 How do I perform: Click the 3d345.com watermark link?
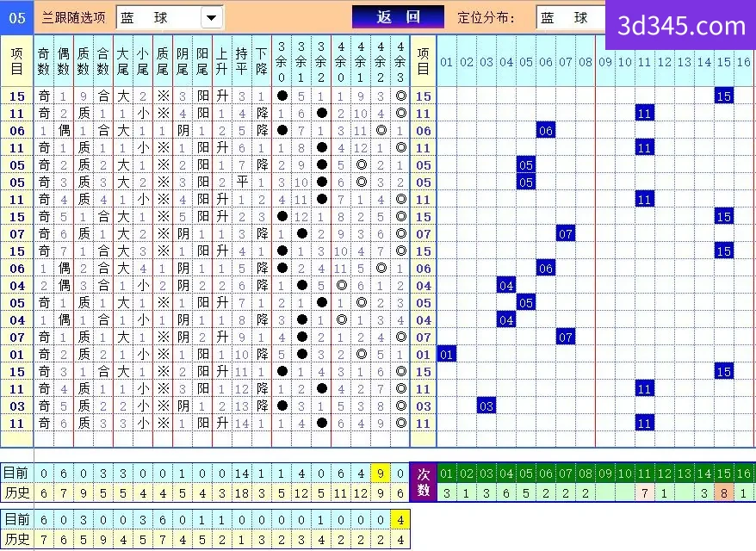click(x=681, y=26)
